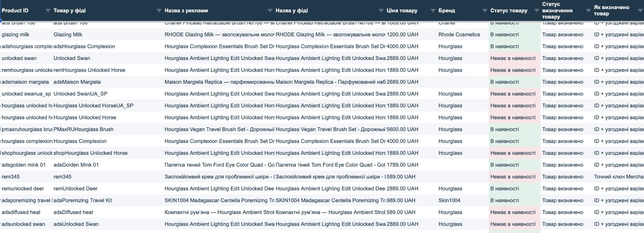This screenshot has height=233, width=644.
Task: Select the Rhode Cosmetics brand cell
Action: pos(459,34)
